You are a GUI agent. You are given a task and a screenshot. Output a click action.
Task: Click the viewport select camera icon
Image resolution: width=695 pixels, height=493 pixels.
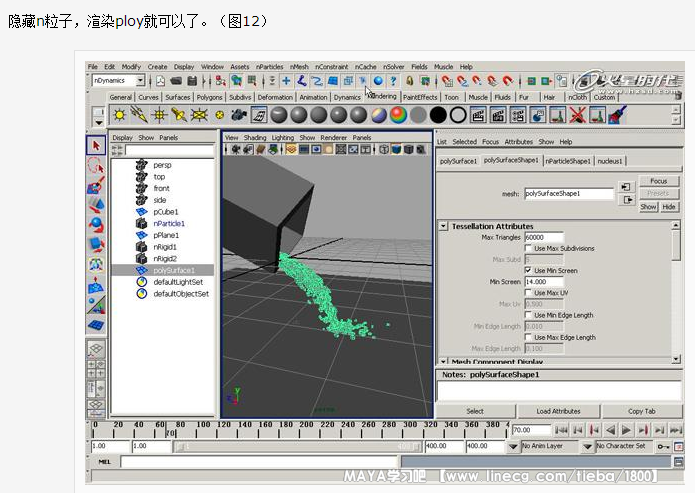click(236, 149)
